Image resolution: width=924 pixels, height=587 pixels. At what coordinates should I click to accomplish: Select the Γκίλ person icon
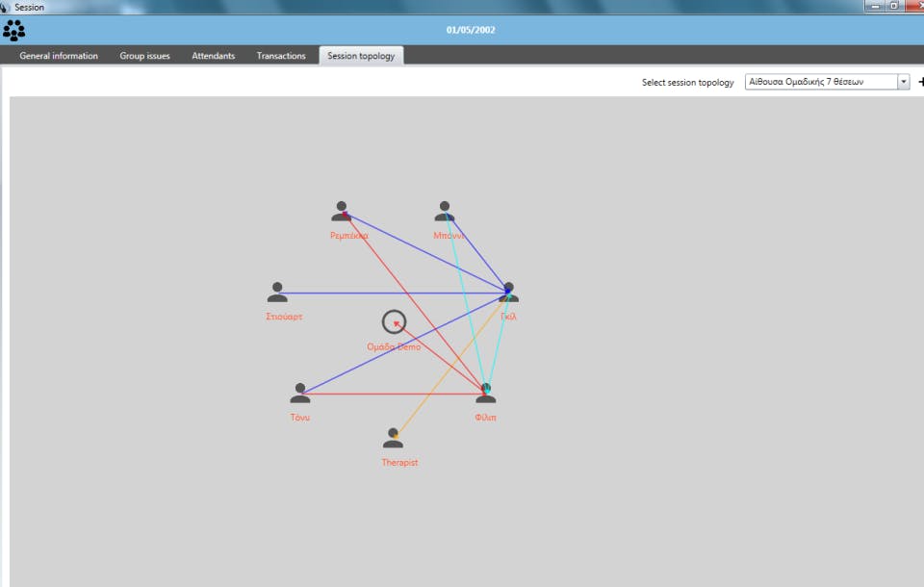pos(509,293)
